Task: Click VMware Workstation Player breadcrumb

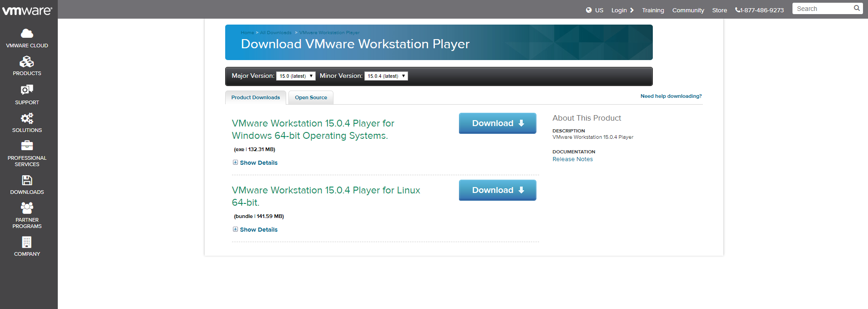Action: 329,33
